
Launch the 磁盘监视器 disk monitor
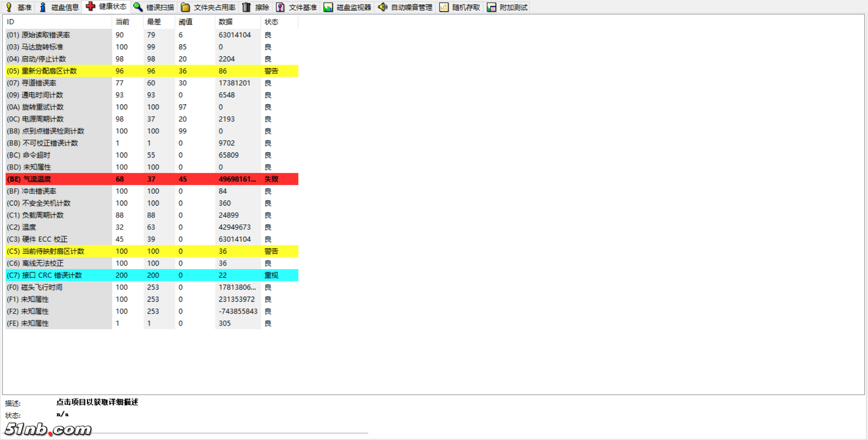tap(347, 7)
